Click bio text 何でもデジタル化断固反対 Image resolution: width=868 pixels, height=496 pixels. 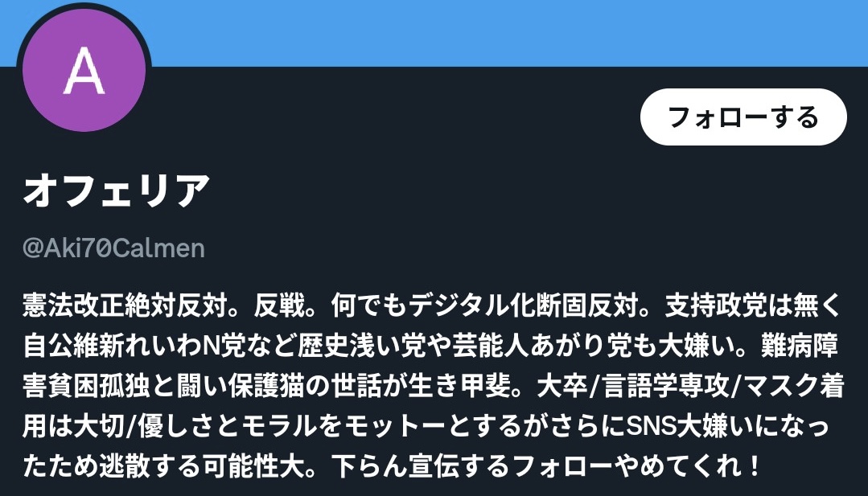484,305
